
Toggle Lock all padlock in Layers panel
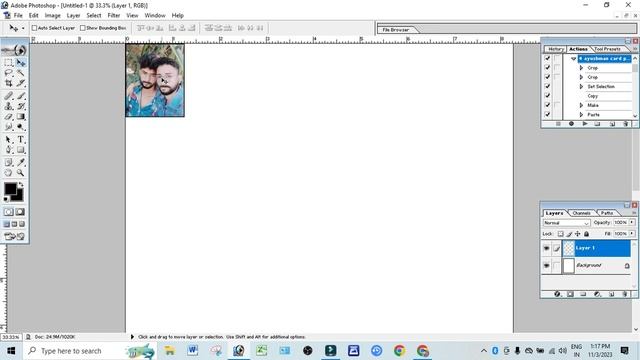pyautogui.click(x=587, y=234)
